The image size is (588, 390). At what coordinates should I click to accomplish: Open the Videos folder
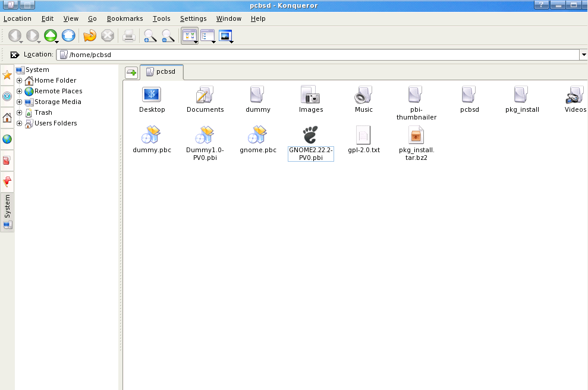576,99
